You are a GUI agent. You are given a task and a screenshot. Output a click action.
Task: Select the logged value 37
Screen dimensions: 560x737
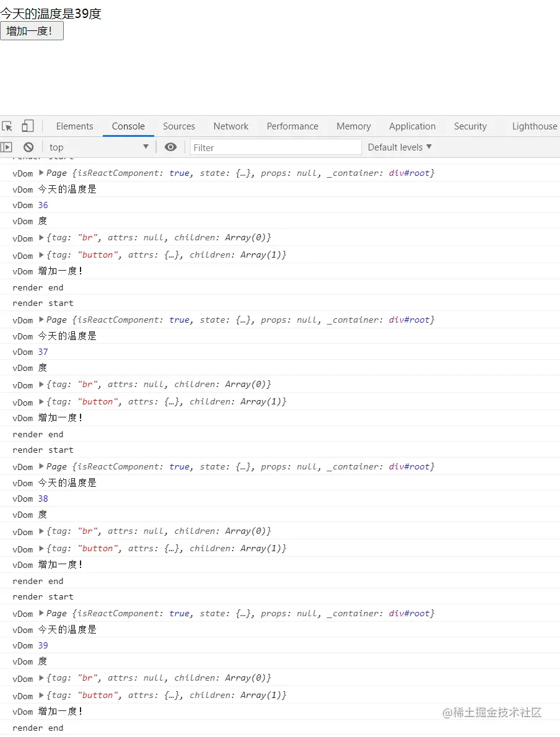pos(43,352)
